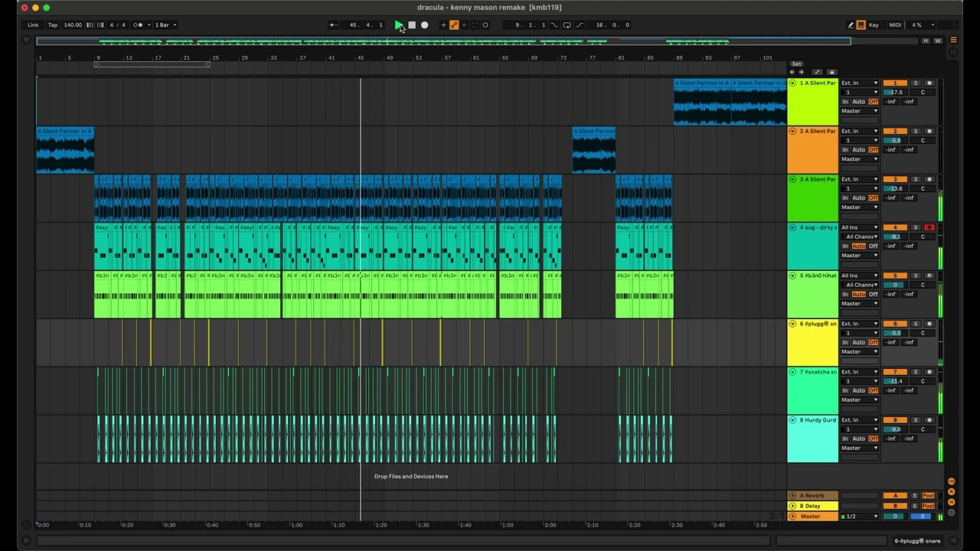Viewport: 980px width, 551px height.
Task: Click the Lock Envelopes icon
Action: point(831,72)
